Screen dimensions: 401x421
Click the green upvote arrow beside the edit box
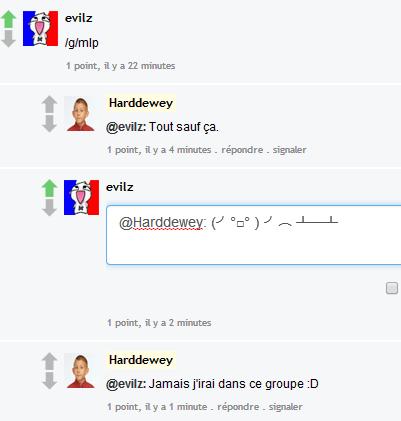[x=49, y=188]
